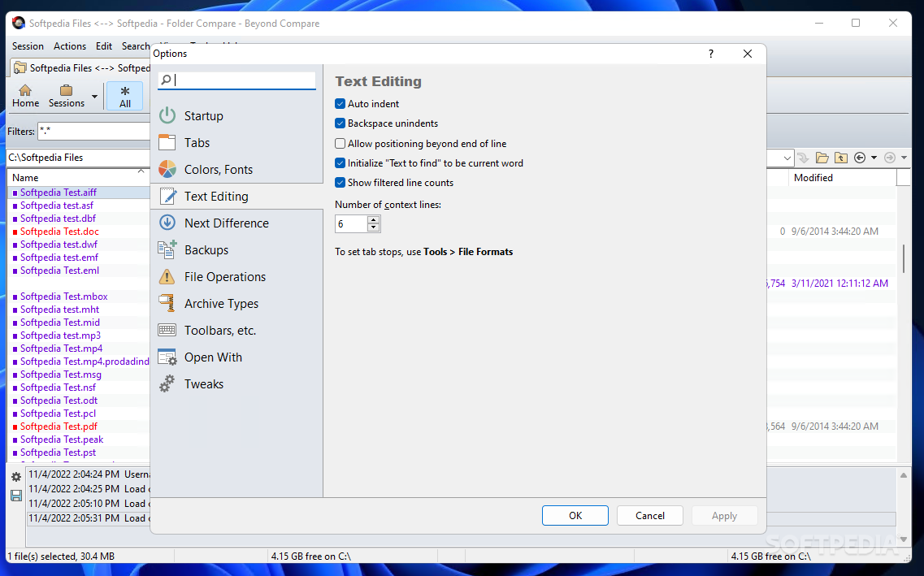Uncheck Backspace unindents
Image resolution: width=924 pixels, height=576 pixels.
point(340,123)
